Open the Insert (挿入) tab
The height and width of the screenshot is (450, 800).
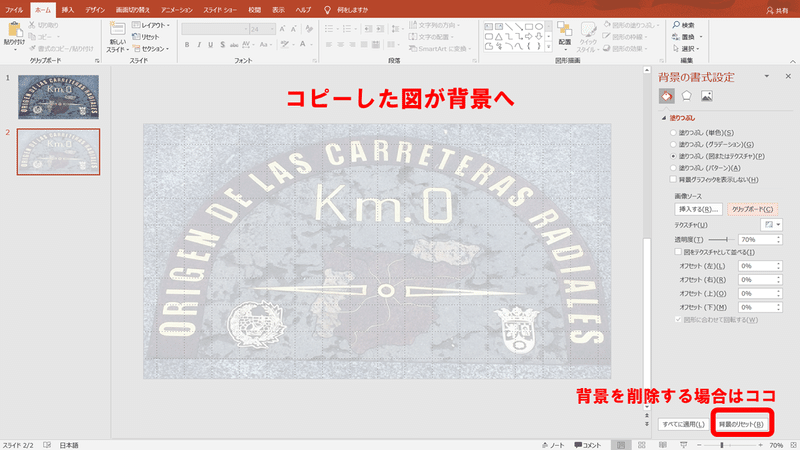(68, 10)
